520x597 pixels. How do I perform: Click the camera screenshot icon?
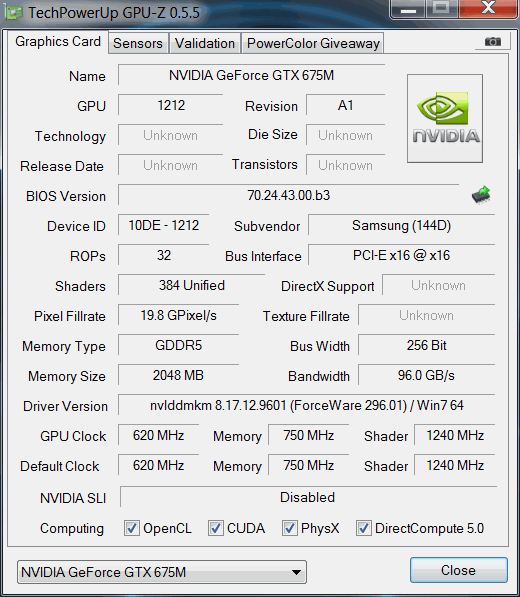click(493, 41)
